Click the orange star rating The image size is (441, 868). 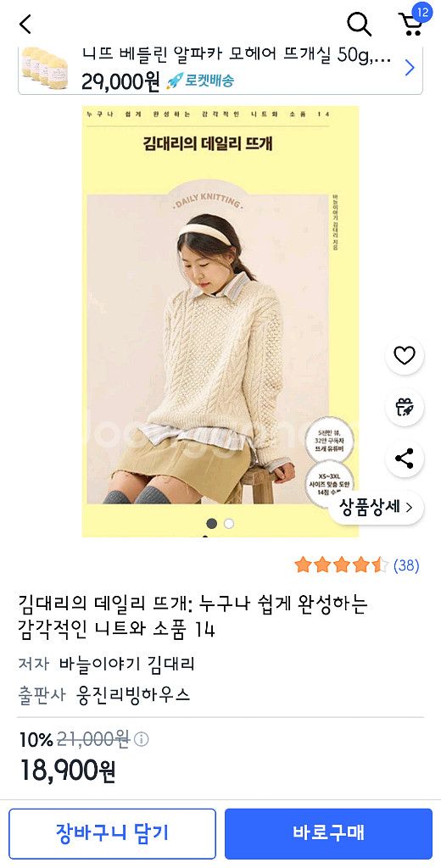[342, 565]
